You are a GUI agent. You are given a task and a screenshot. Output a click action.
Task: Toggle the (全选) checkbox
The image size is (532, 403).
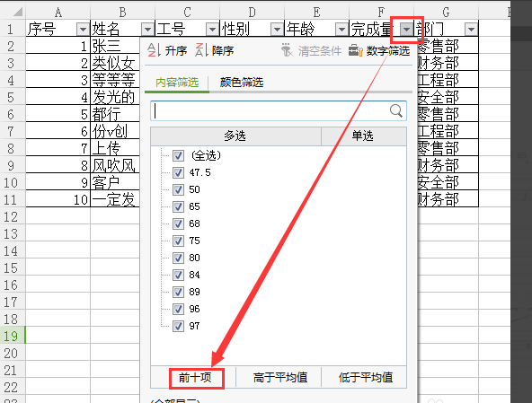(x=178, y=155)
